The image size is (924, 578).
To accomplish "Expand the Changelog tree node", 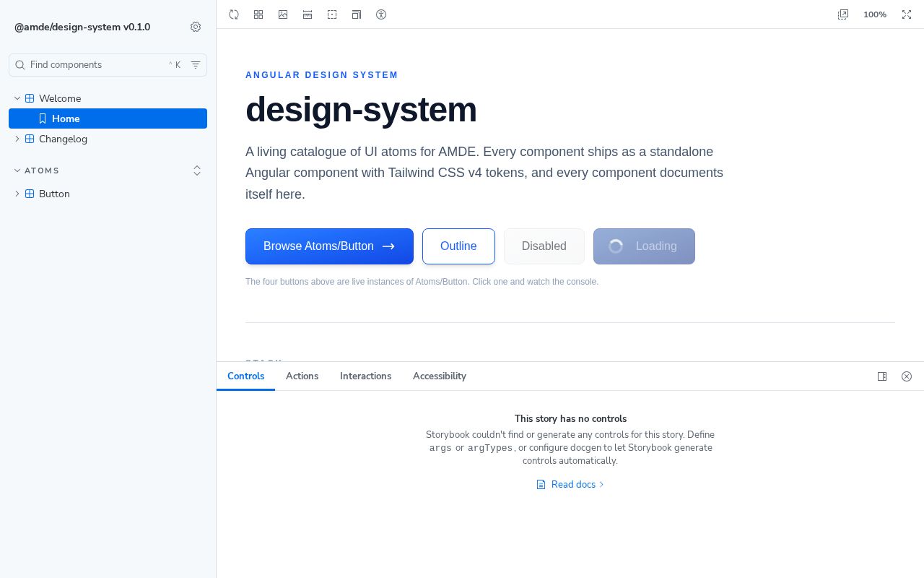I will (x=17, y=139).
